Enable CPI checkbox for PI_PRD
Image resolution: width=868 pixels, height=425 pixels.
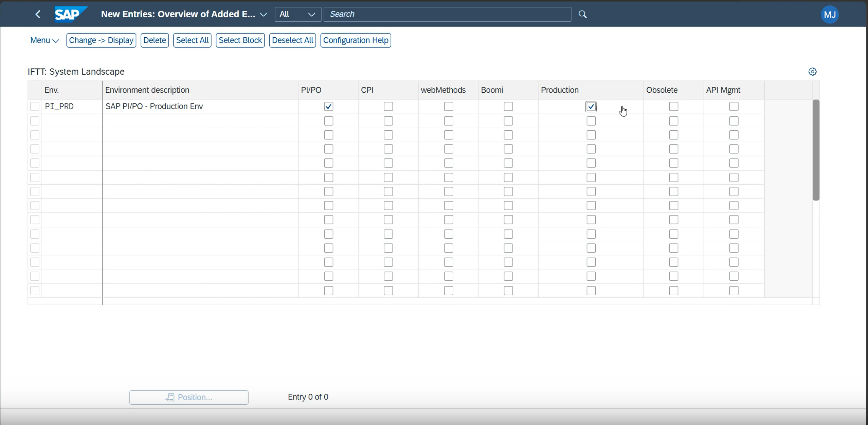click(x=388, y=107)
